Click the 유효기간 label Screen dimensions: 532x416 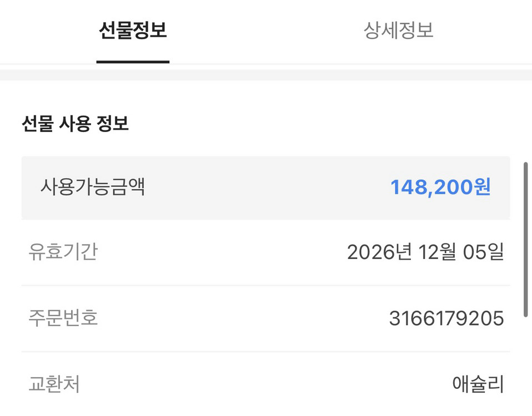tap(63, 252)
